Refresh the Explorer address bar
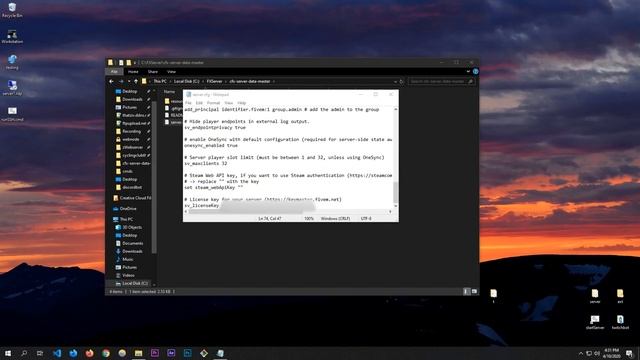640x360 pixels. coord(402,82)
